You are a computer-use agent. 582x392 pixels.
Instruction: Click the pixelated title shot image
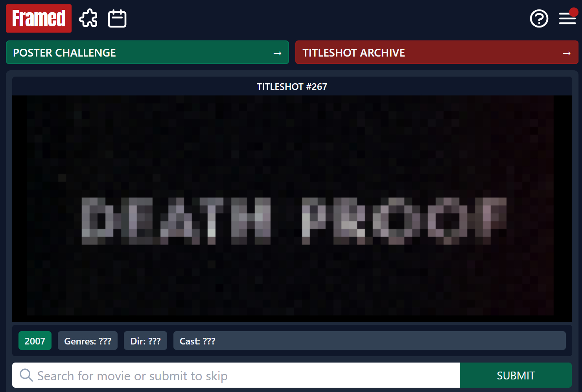pyautogui.click(x=292, y=157)
